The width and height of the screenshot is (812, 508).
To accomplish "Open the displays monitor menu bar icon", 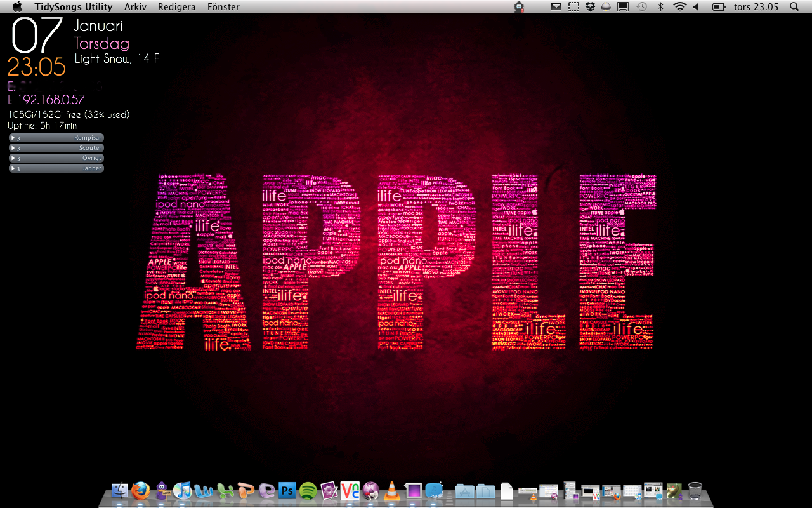I will [623, 6].
